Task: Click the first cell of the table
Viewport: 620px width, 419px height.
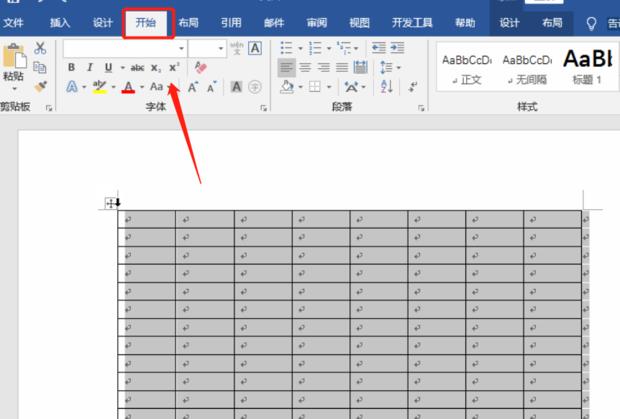Action: pos(146,219)
